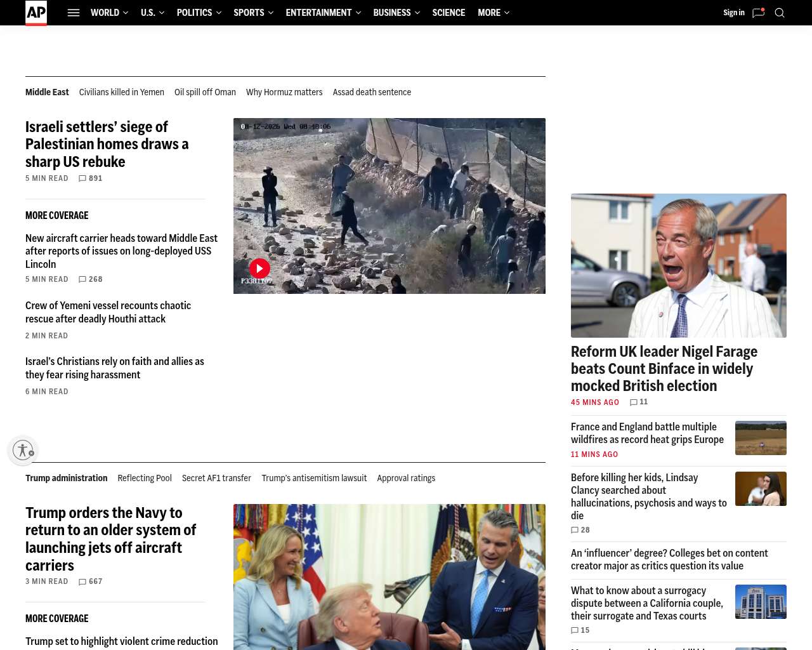Play the Israeli settlers video

tap(259, 269)
